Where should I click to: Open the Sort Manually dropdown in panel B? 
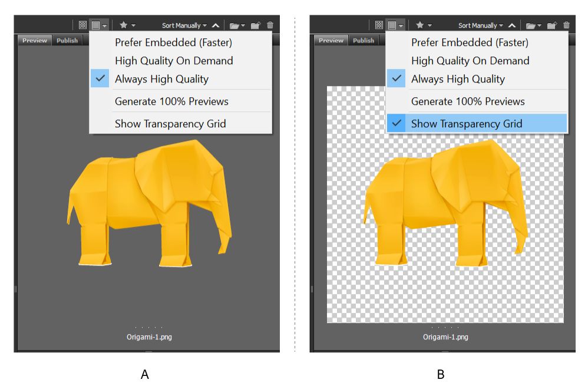tap(480, 25)
